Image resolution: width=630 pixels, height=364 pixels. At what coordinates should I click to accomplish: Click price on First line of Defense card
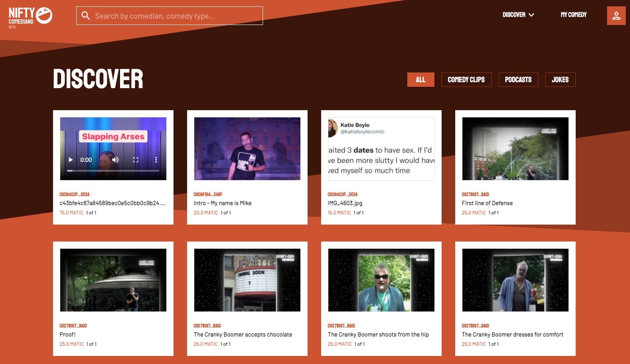click(x=474, y=213)
